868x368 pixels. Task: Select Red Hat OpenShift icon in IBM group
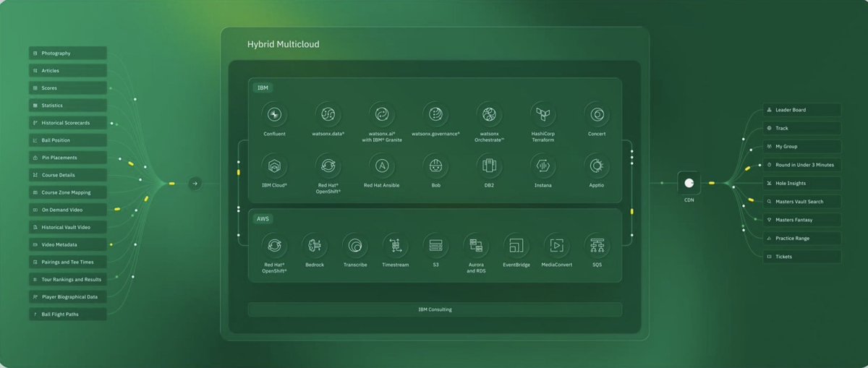tap(328, 166)
